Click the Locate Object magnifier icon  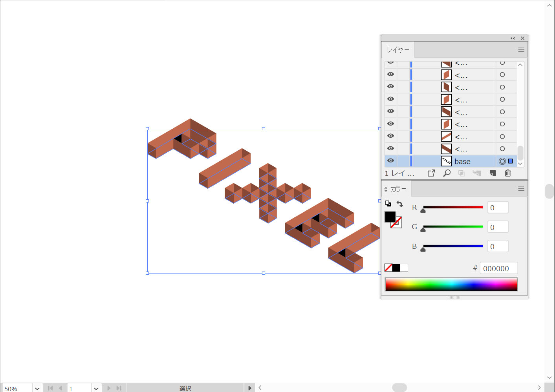447,173
